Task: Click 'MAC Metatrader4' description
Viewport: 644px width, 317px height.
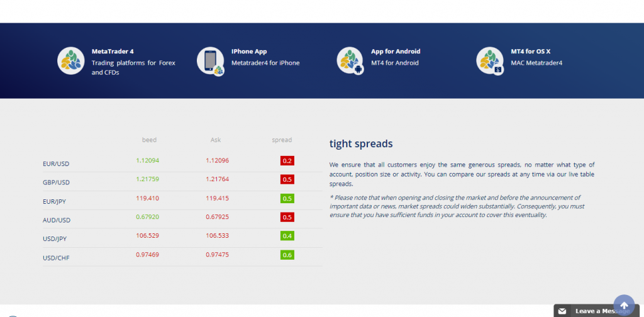Action: click(536, 63)
